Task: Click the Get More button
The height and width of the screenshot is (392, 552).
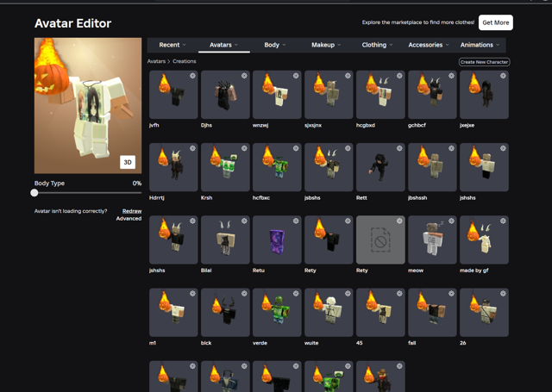Action: pos(496,22)
